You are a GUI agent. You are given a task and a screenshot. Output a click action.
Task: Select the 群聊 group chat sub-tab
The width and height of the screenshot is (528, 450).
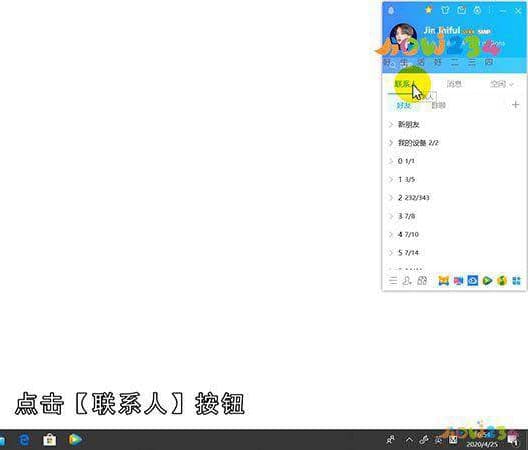[x=438, y=105]
